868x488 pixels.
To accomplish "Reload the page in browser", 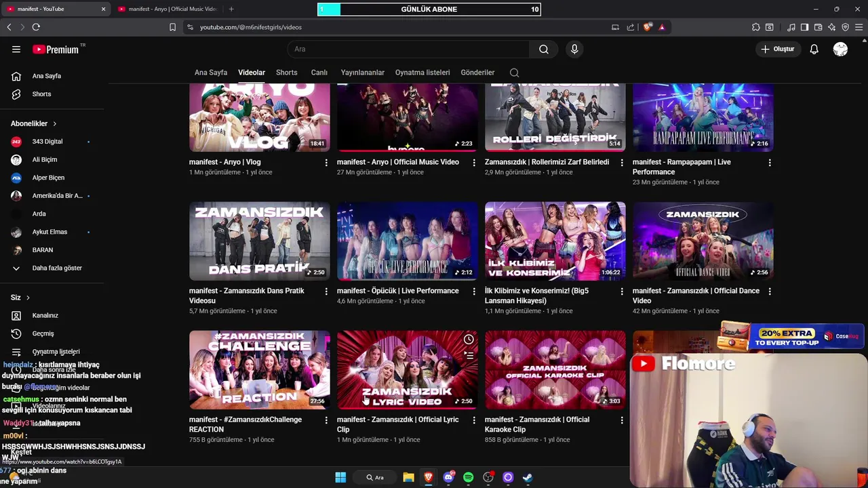I will click(x=36, y=27).
